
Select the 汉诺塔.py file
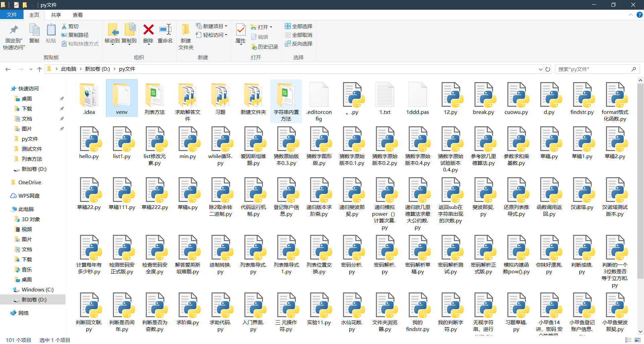(x=582, y=193)
